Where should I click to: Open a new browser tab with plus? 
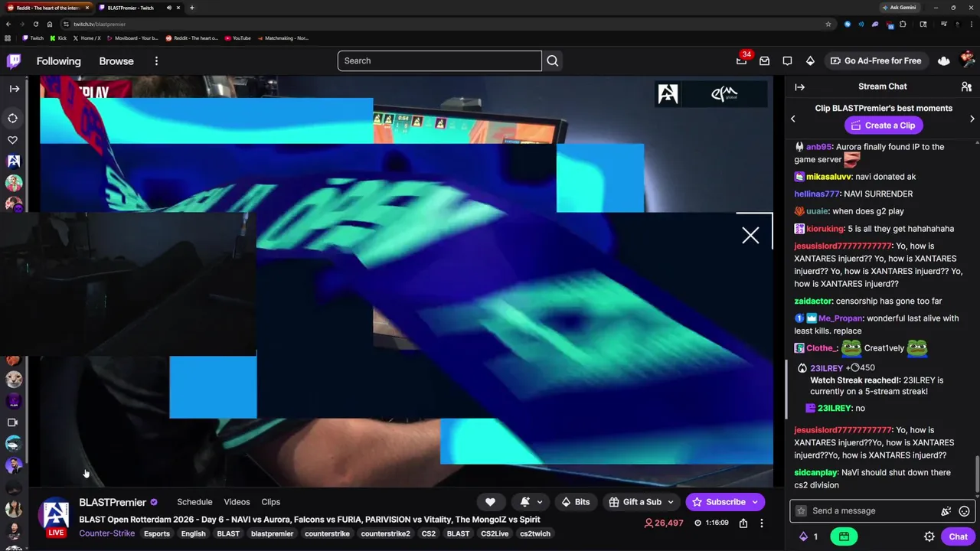(x=191, y=8)
